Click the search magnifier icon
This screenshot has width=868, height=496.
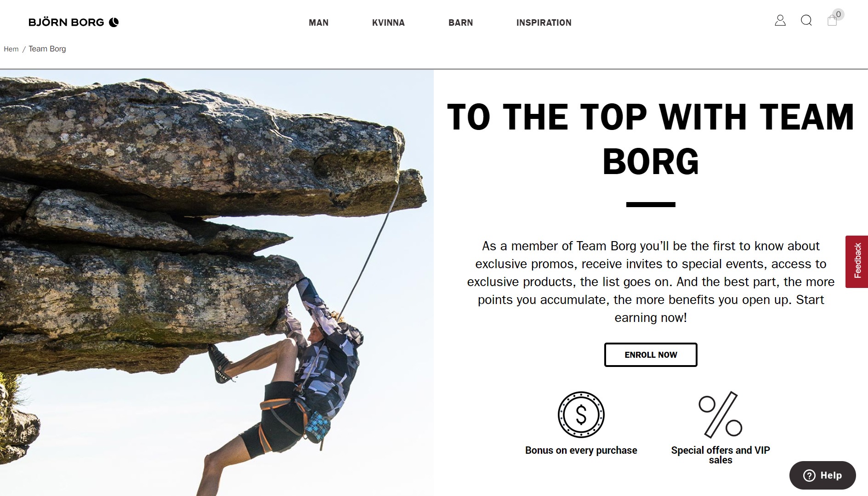(x=806, y=21)
